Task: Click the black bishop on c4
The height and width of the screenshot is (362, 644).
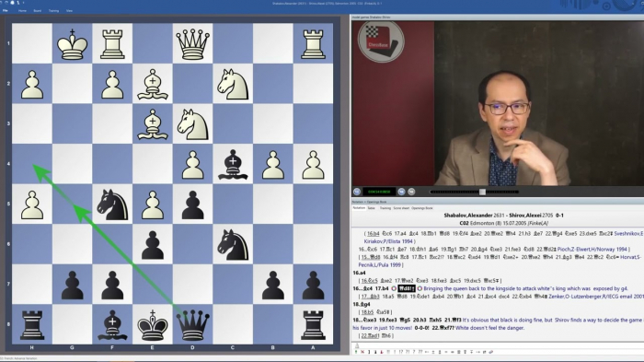Action: pyautogui.click(x=233, y=164)
